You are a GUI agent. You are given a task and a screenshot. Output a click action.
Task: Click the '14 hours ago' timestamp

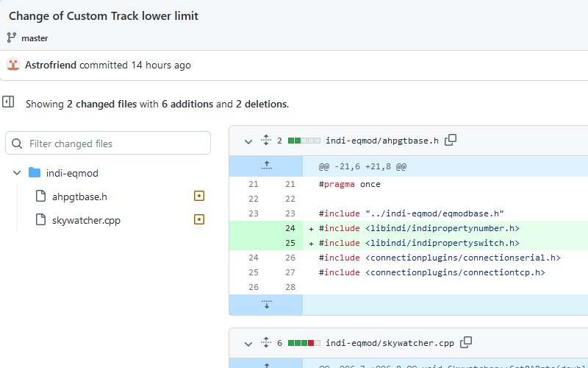[x=161, y=65]
